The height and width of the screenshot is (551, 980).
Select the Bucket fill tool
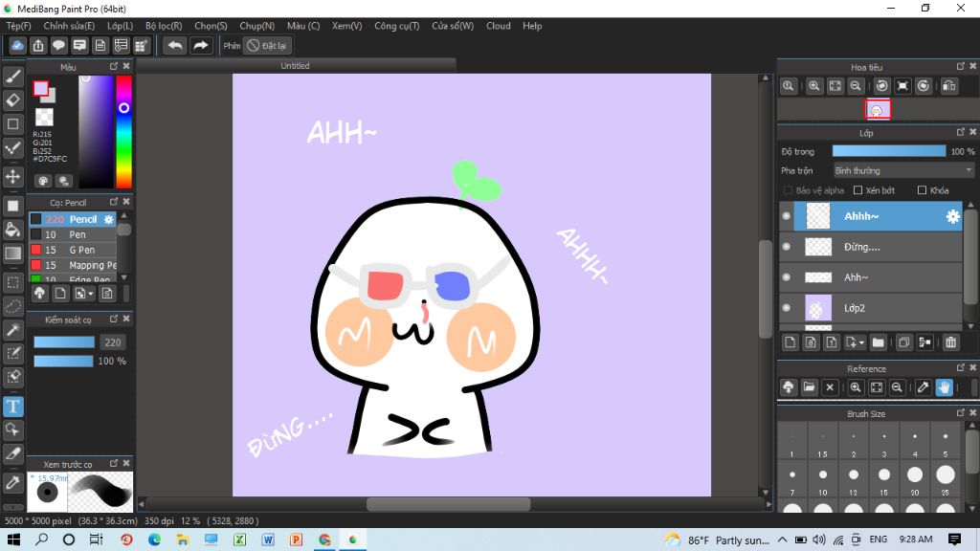13,230
